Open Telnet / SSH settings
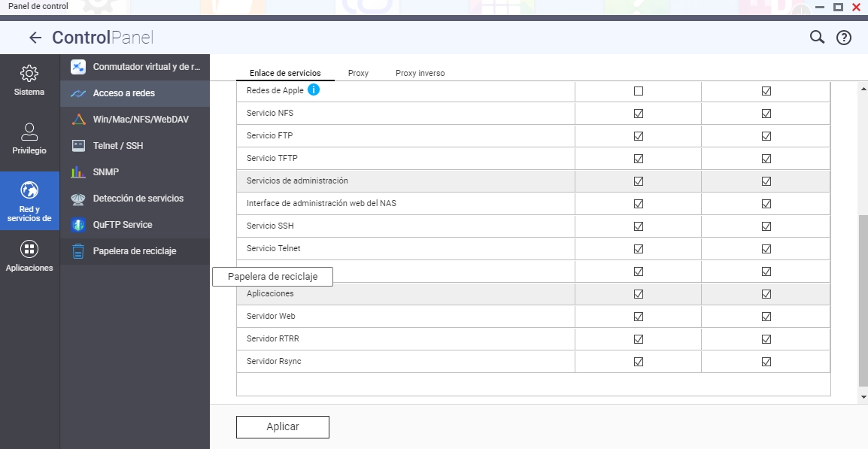 click(117, 146)
